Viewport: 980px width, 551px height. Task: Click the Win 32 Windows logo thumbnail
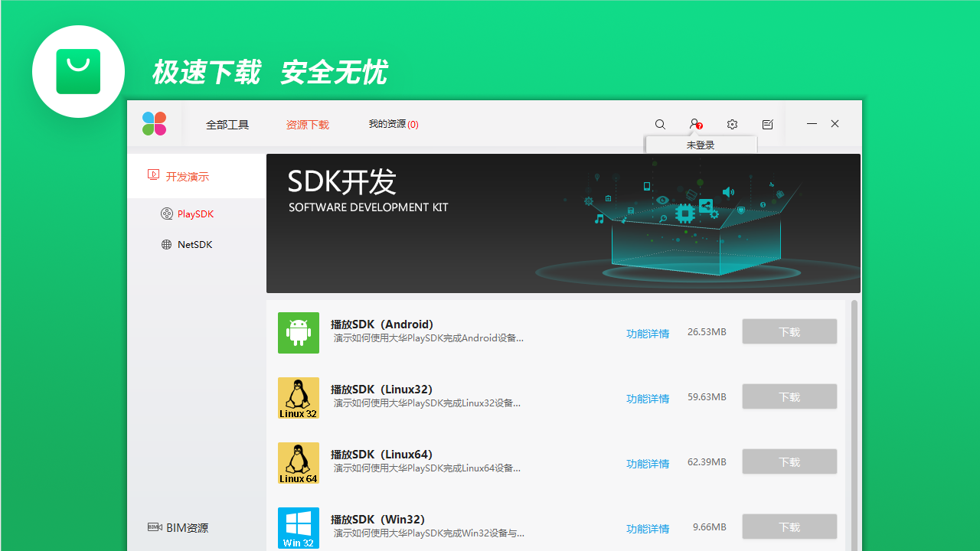298,527
